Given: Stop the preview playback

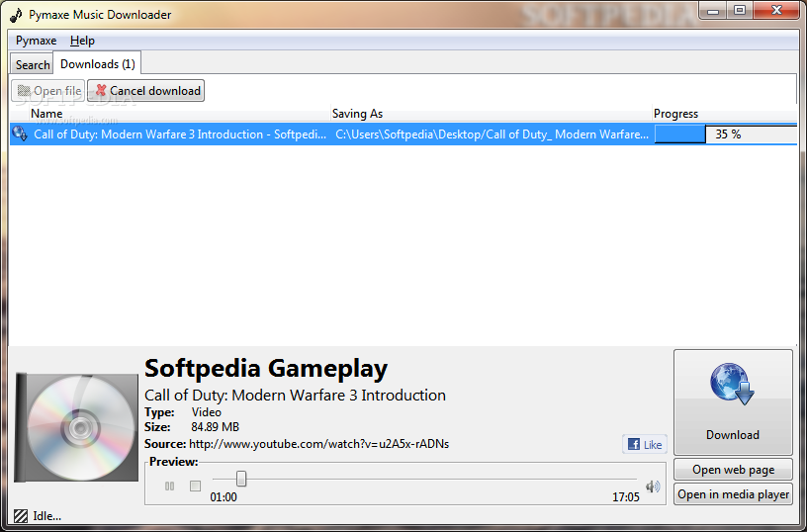Looking at the screenshot, I should (195, 486).
